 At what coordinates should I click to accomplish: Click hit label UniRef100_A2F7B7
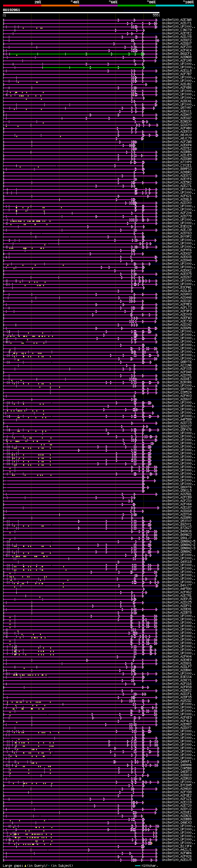coord(177,74)
